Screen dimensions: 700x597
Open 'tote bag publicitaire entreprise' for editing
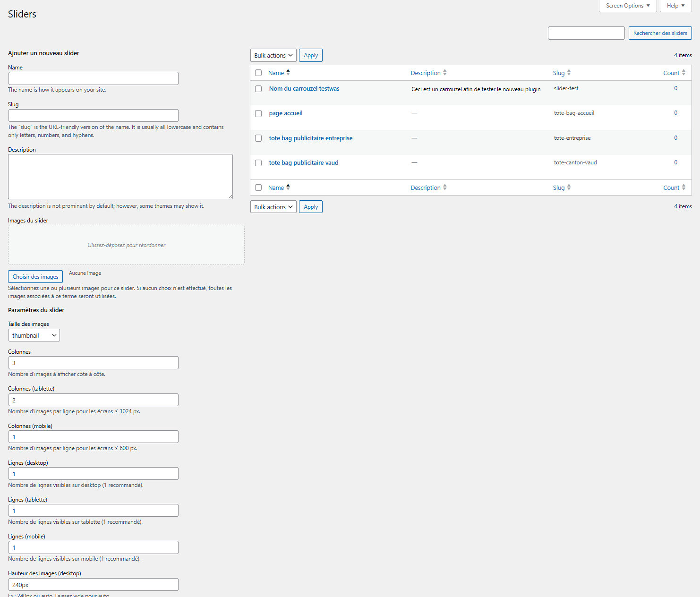[310, 138]
